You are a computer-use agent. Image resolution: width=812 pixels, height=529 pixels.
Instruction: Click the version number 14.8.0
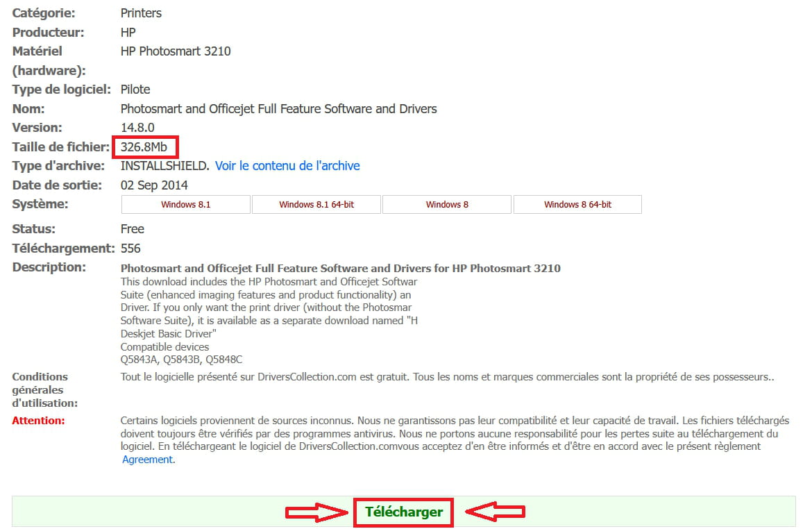[x=137, y=128]
